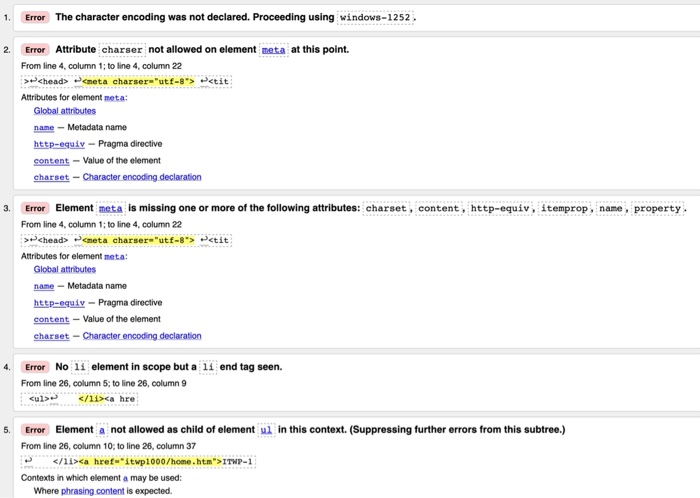Viewport: 700px width, 498px height.
Task: Click the Error badge of message 2
Action: click(x=35, y=50)
